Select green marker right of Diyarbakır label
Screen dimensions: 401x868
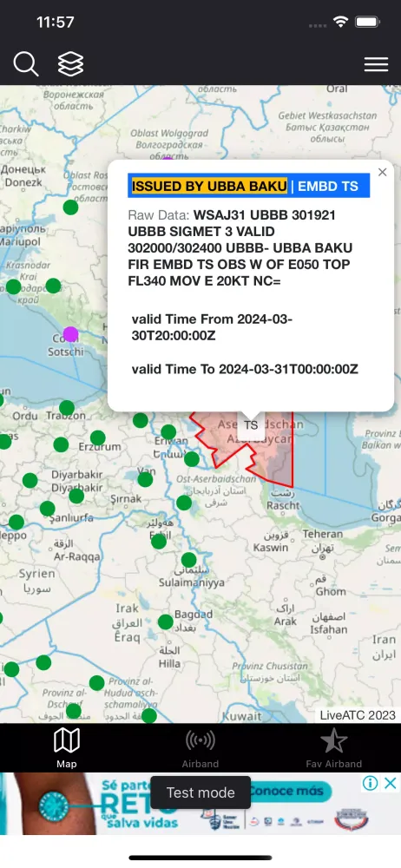point(76,496)
